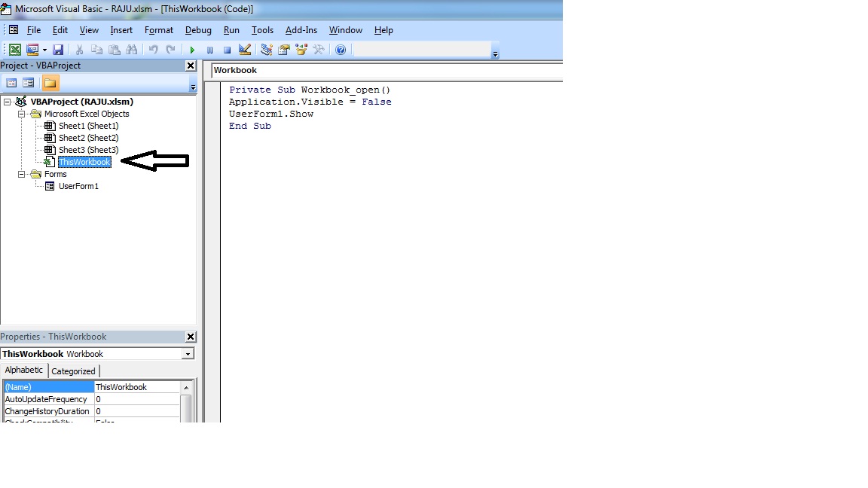The image size is (868, 488).
Task: Pause execution with Break icon
Action: (x=209, y=50)
